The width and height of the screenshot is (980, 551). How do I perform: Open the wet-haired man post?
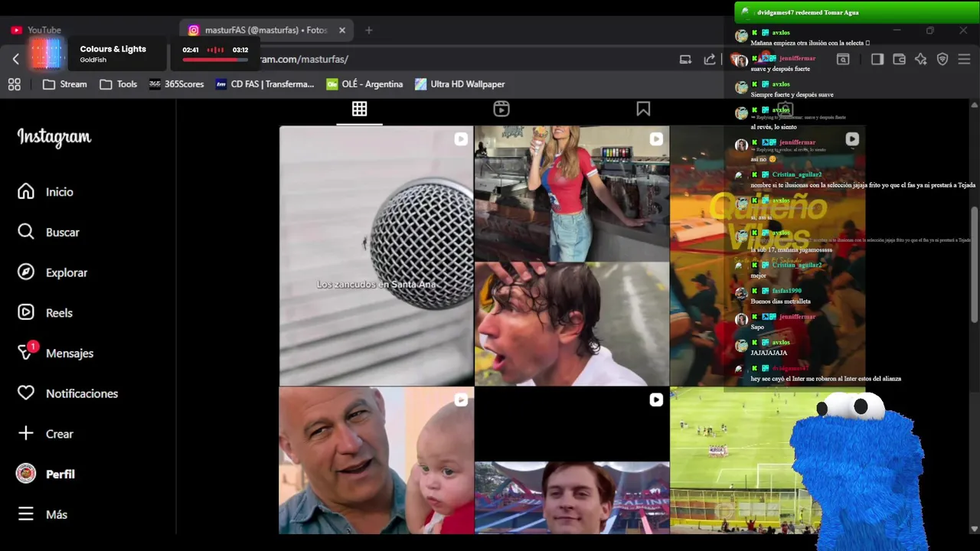click(x=572, y=324)
